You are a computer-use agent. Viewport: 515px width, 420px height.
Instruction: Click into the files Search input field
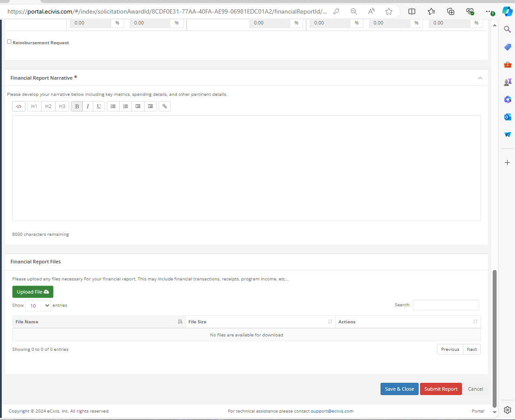pos(446,305)
